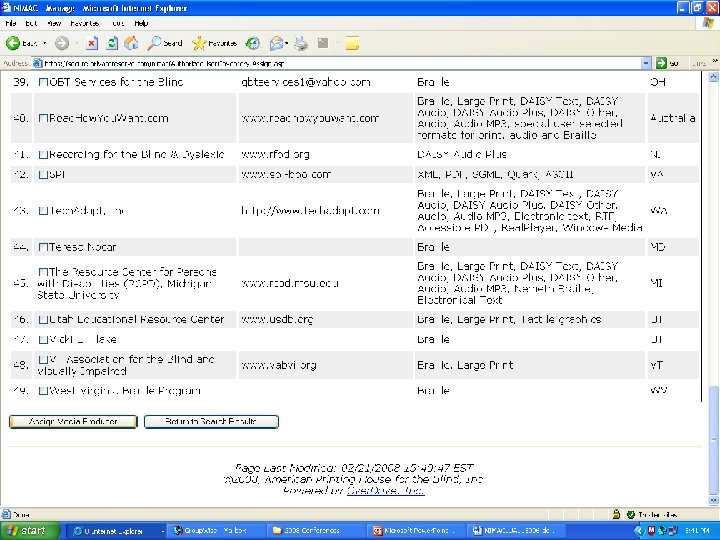Viewport: 720px width, 540px height.
Task: Open the Favorites star button
Action: click(x=214, y=43)
